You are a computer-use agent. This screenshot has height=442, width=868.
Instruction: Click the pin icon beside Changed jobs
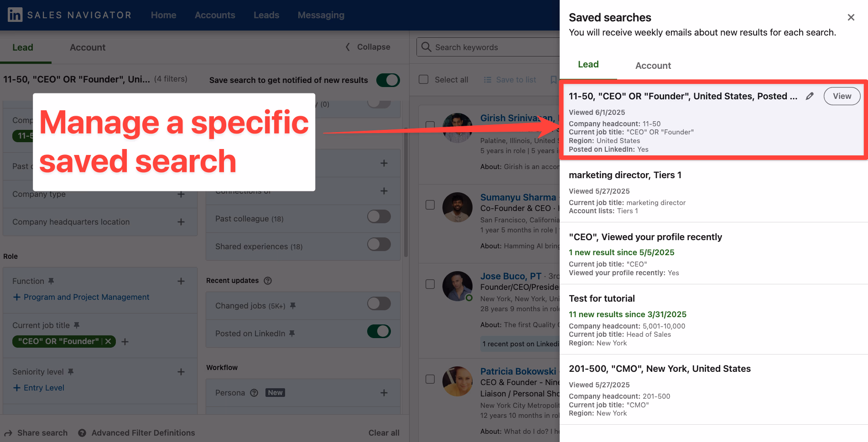pos(293,306)
